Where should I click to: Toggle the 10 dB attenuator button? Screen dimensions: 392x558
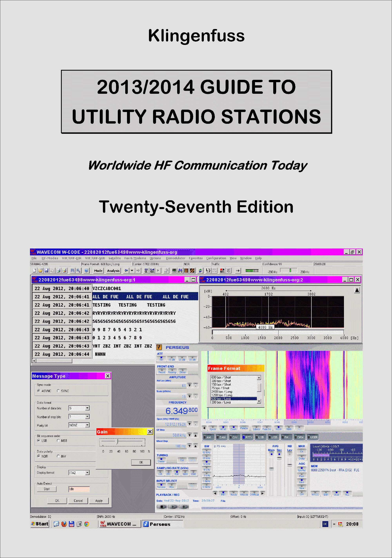[x=172, y=359]
